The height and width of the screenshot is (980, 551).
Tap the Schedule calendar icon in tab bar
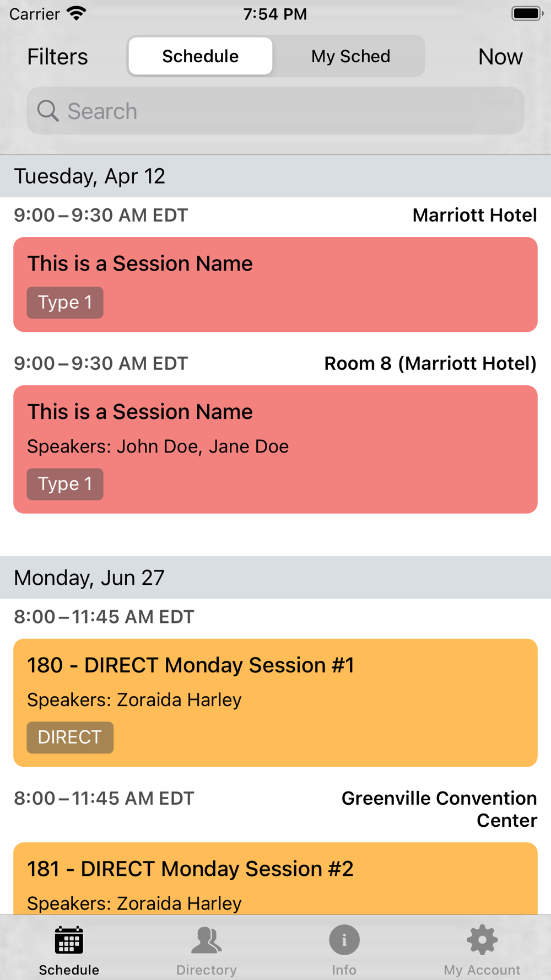click(x=69, y=940)
